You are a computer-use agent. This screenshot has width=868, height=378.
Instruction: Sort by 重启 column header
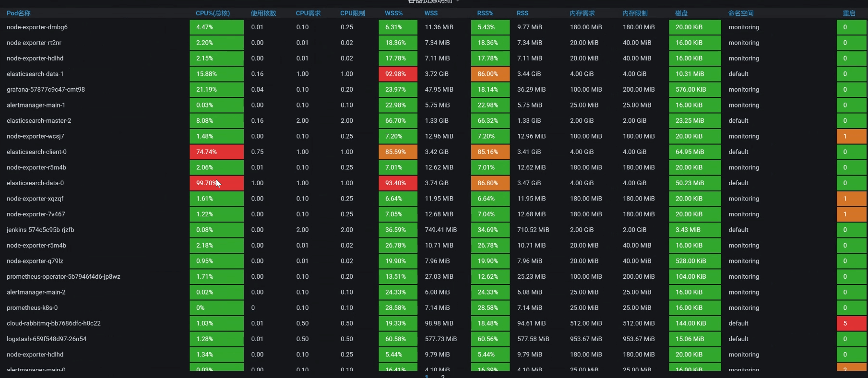(849, 13)
